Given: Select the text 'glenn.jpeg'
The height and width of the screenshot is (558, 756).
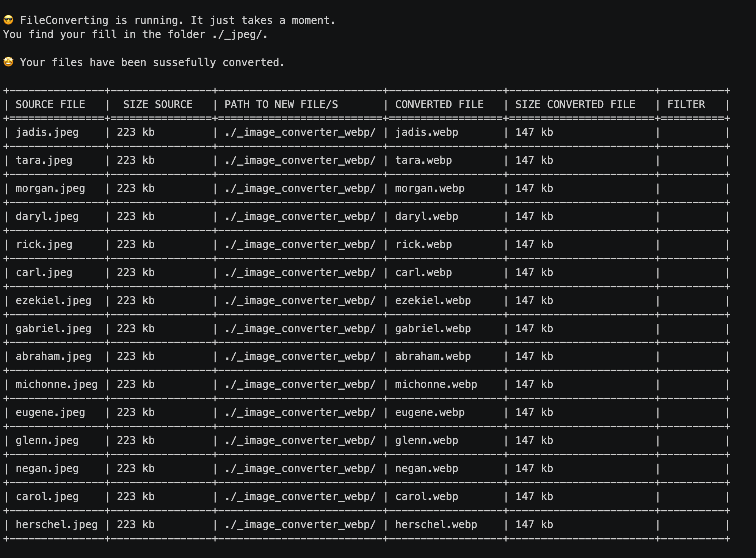Looking at the screenshot, I should (47, 440).
